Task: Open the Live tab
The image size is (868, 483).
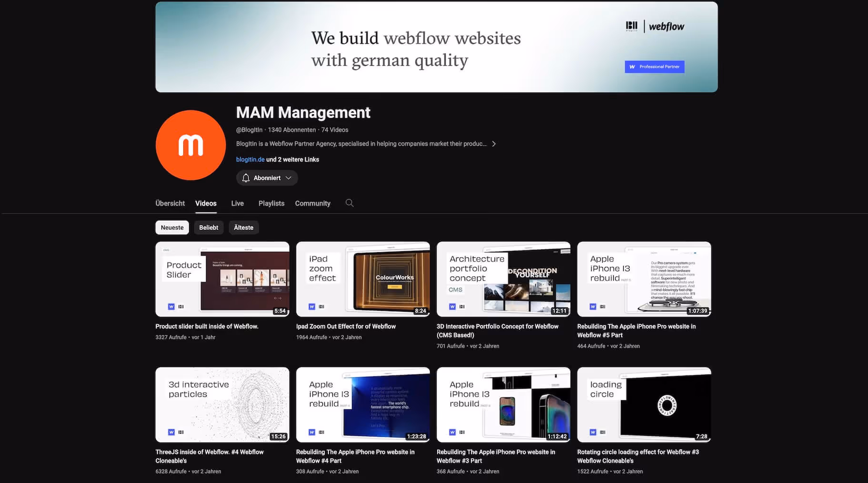Action: [238, 203]
